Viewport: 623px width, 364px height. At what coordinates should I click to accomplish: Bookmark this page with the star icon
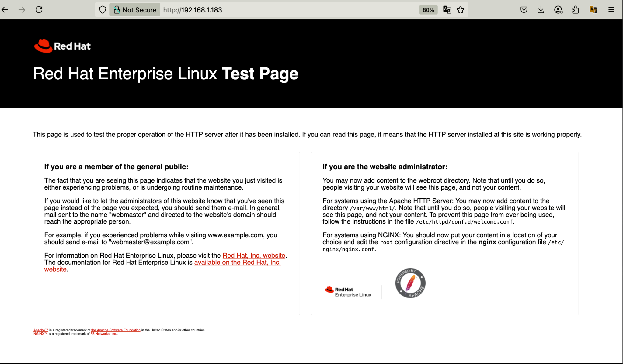[x=461, y=10]
